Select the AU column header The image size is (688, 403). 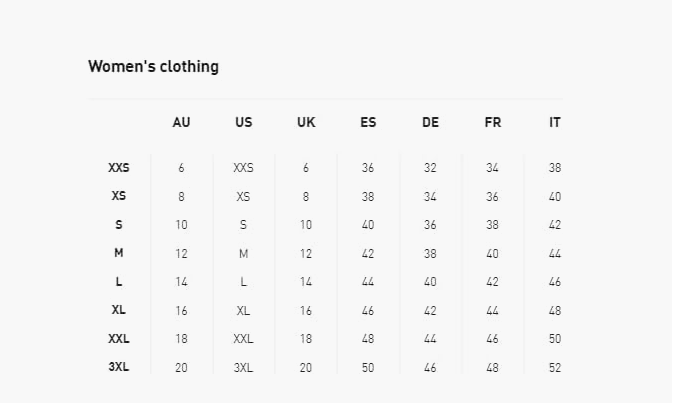click(181, 123)
